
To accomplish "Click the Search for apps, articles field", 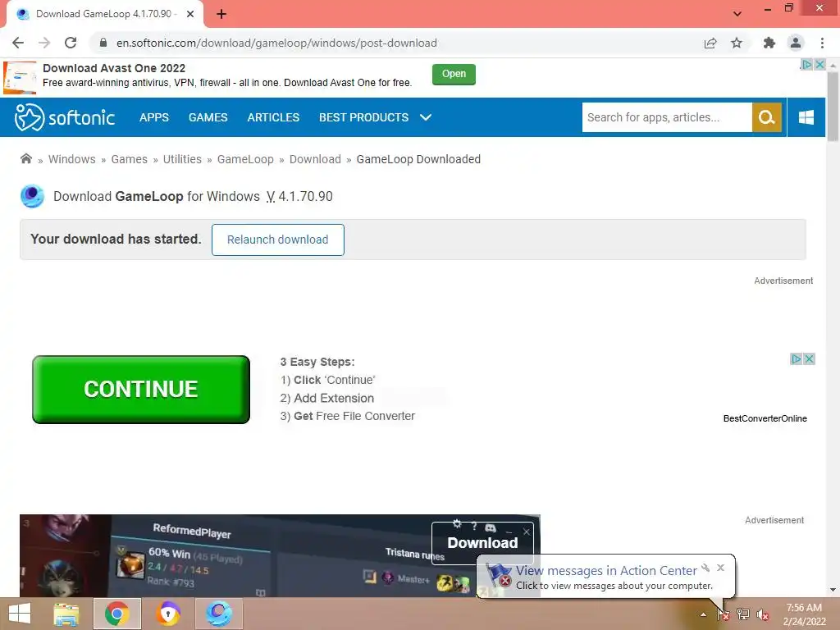I will click(666, 117).
